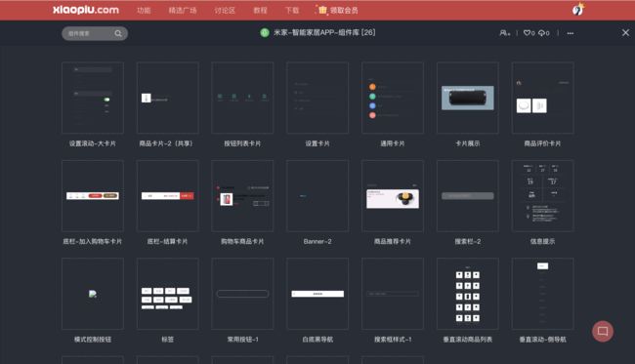Click the comment bubble icon beside the heart
Screen dimensions: 635x364
coord(541,33)
